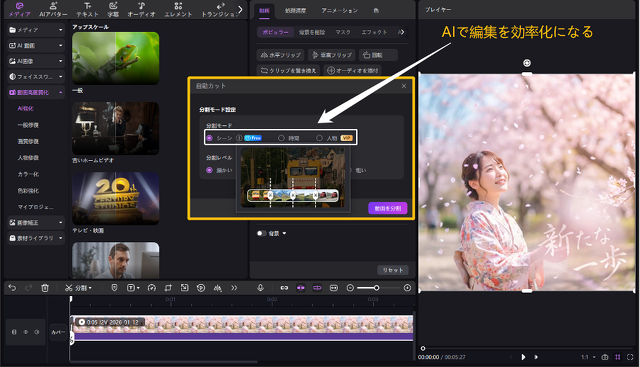Click the microphone voiceover icon
The height and width of the screenshot is (367, 640).
tap(260, 288)
